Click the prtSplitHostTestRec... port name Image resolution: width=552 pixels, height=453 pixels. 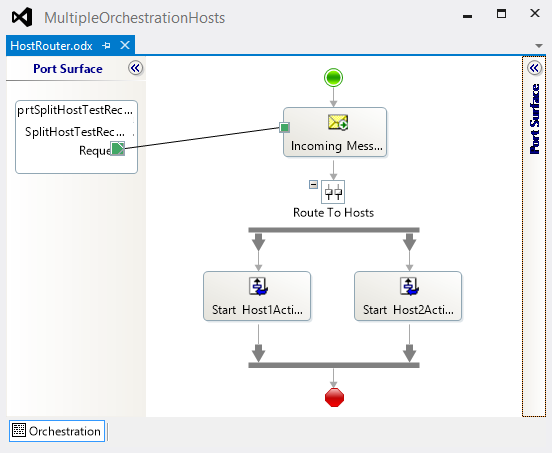coord(75,110)
